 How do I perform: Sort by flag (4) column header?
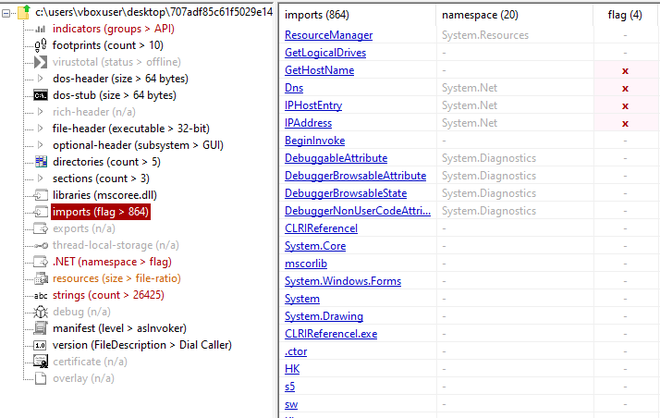click(625, 15)
